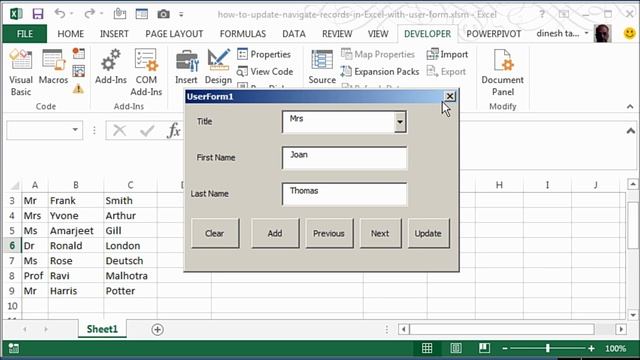Switch to the INSERT tab

coord(114,34)
